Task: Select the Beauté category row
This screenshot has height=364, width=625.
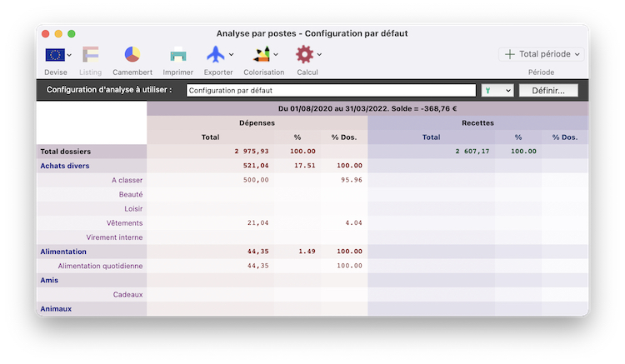Action: tap(92, 194)
